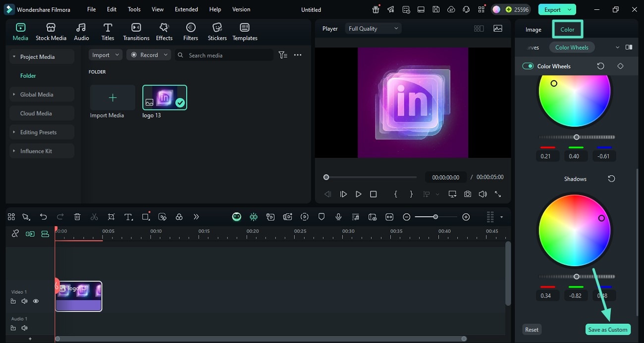Open the Audio tab

point(81,32)
